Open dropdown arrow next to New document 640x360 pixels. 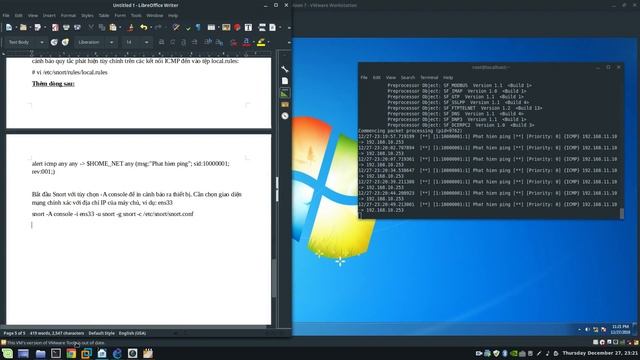click(16, 27)
